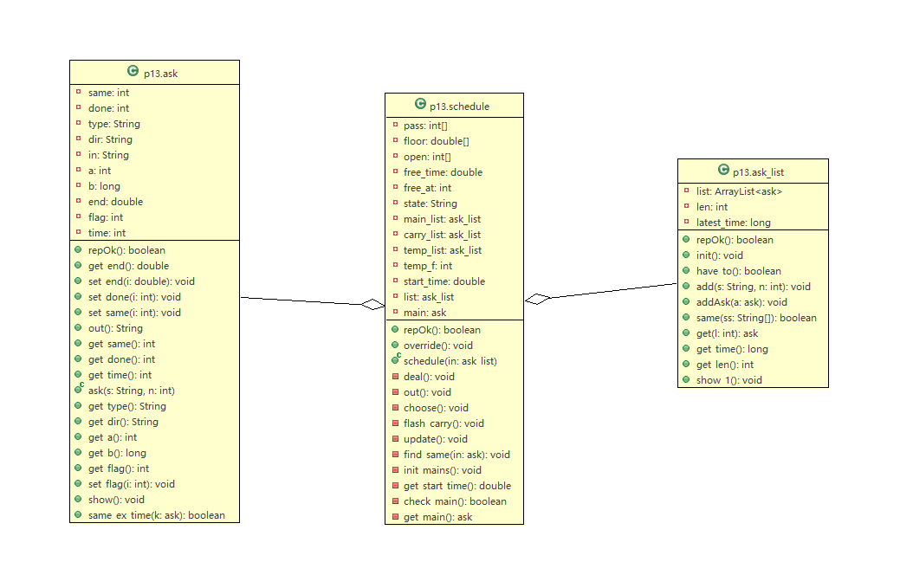Click the green public icon beside show_1(): void
This screenshot has width=900, height=588.
pyautogui.click(x=687, y=380)
